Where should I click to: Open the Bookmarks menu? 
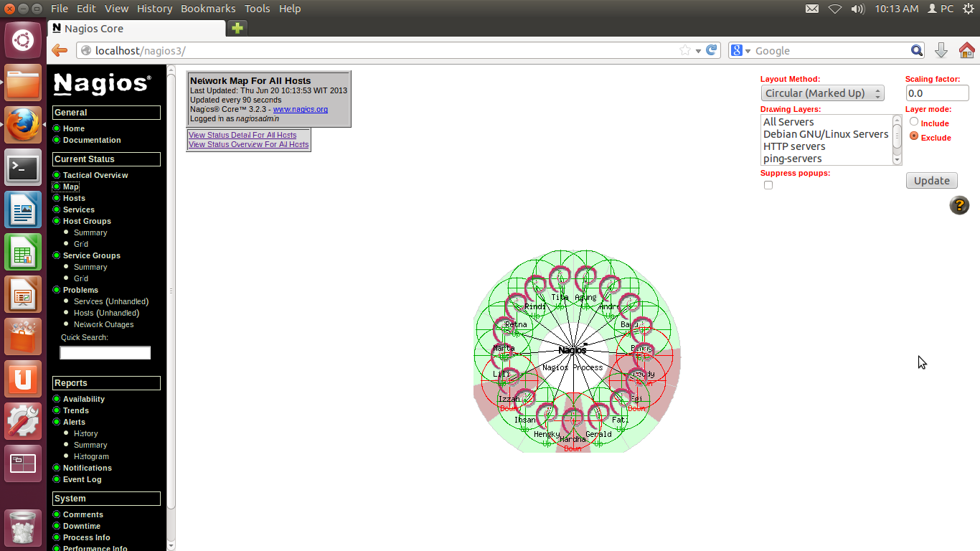208,9
